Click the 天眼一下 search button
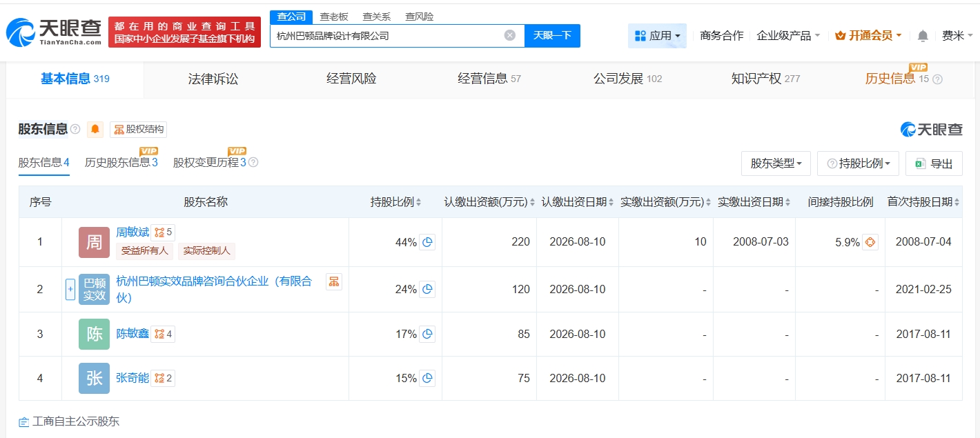Viewport: 980px width, 438px height. [x=552, y=35]
